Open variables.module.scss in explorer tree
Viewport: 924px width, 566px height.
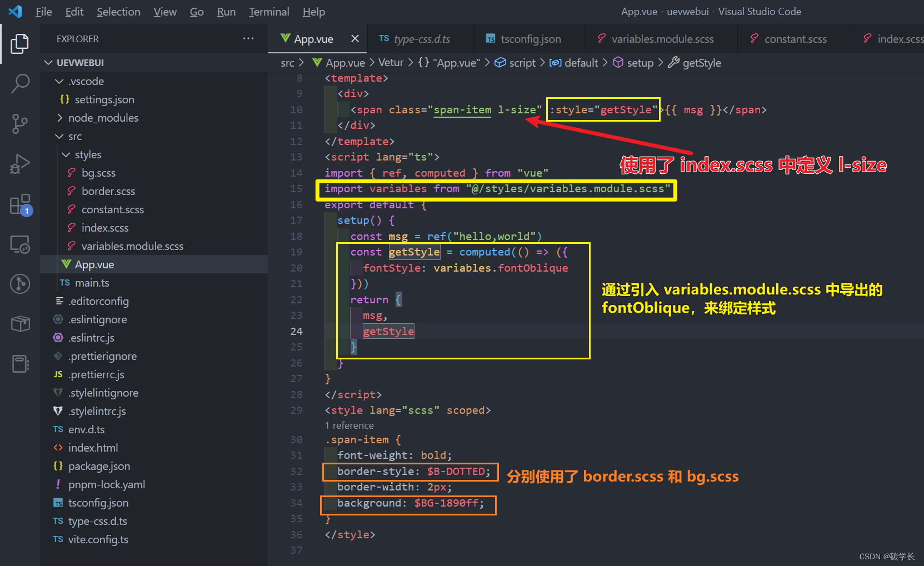(154, 246)
